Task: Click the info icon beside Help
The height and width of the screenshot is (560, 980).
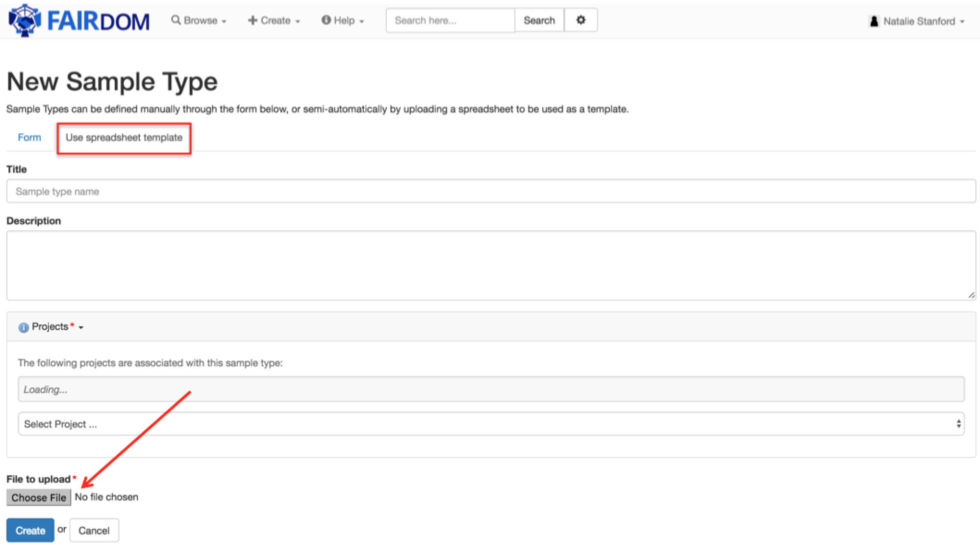Action: point(326,20)
